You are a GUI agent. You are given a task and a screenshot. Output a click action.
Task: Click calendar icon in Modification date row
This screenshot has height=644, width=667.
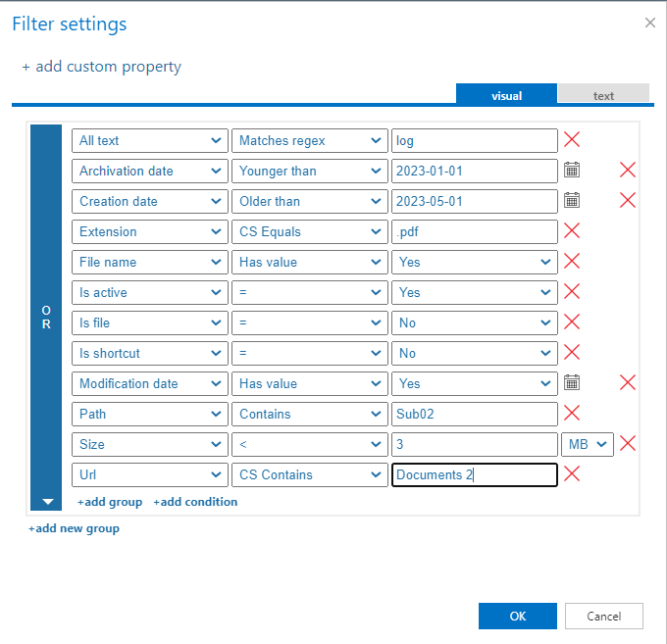pos(572,383)
